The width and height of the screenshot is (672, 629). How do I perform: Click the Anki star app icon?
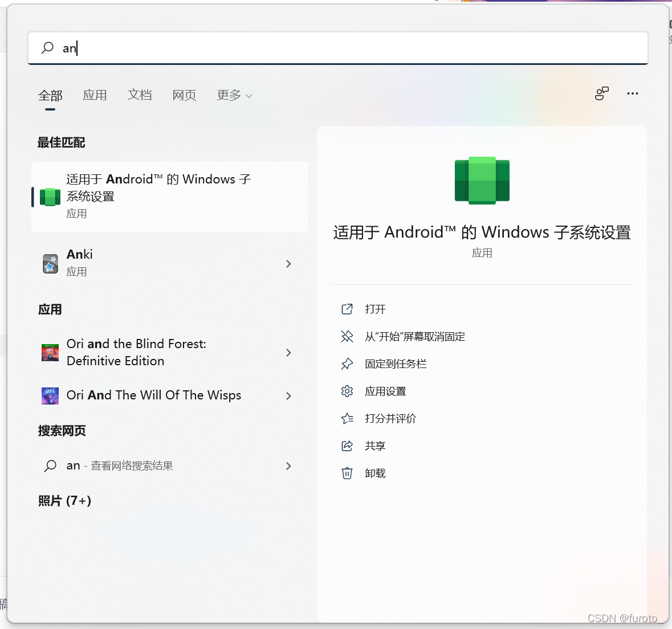click(x=50, y=264)
